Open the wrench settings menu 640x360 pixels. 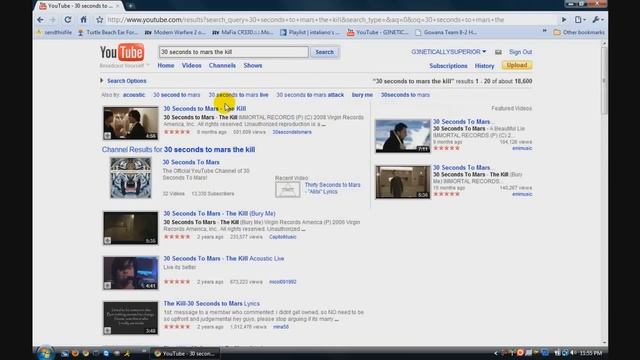click(x=597, y=20)
